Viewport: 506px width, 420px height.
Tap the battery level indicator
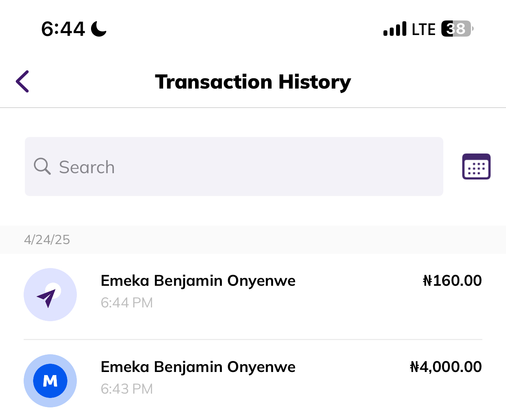[x=456, y=29]
